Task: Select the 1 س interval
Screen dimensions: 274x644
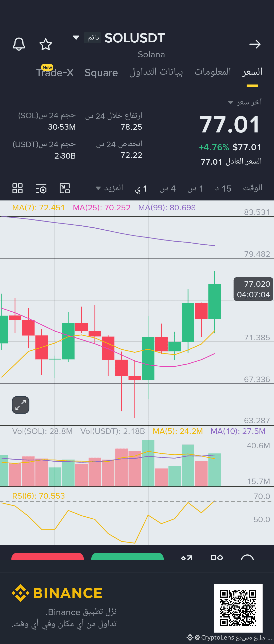Action: pyautogui.click(x=195, y=189)
